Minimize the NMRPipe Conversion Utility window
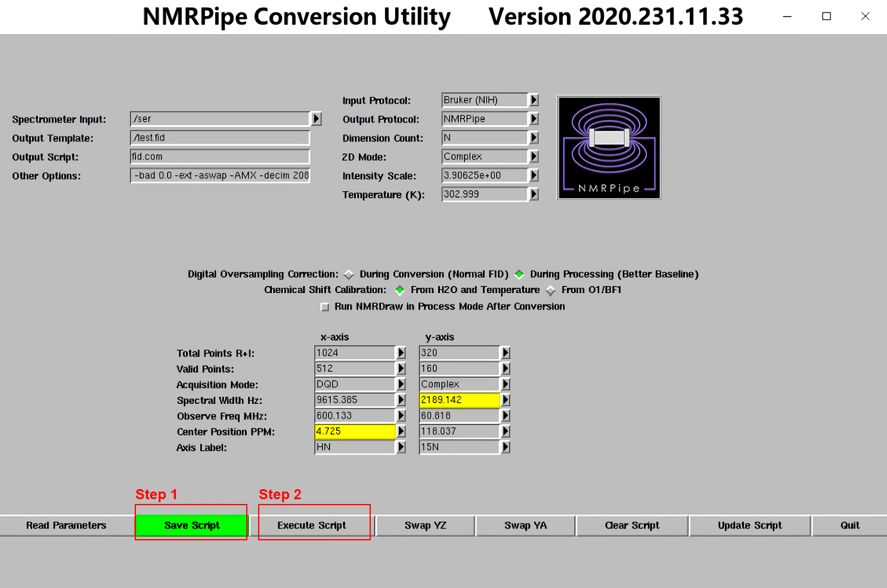Screen dimensions: 887x588 click(x=787, y=16)
